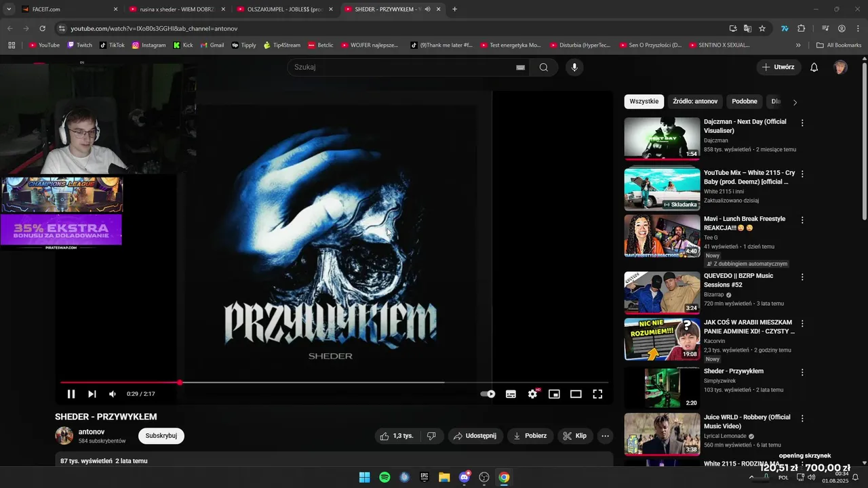
Task: Open options for Mavi Lunch Break Freestyle
Action: (802, 220)
